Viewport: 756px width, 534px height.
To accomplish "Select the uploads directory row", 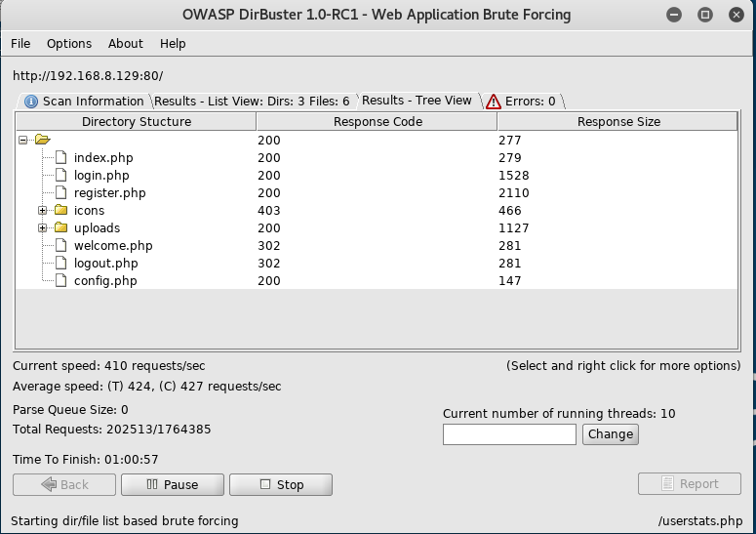I will pos(377,227).
